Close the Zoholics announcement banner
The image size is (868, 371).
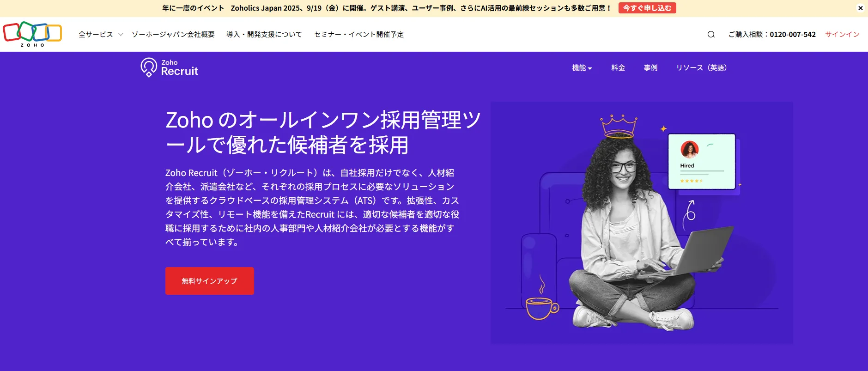(860, 8)
